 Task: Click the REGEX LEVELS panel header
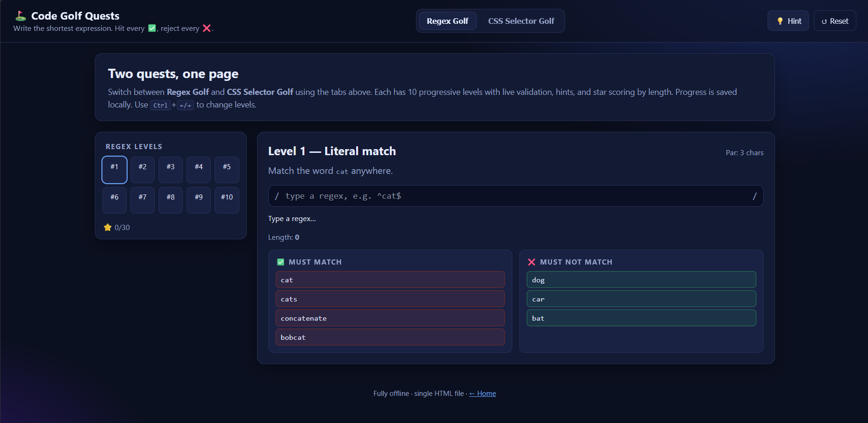[x=134, y=147]
